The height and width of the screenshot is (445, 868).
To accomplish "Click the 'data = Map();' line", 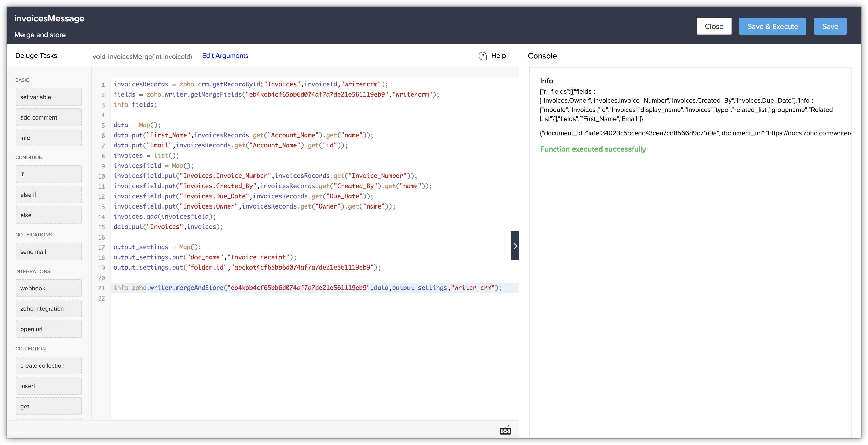I will [x=137, y=125].
